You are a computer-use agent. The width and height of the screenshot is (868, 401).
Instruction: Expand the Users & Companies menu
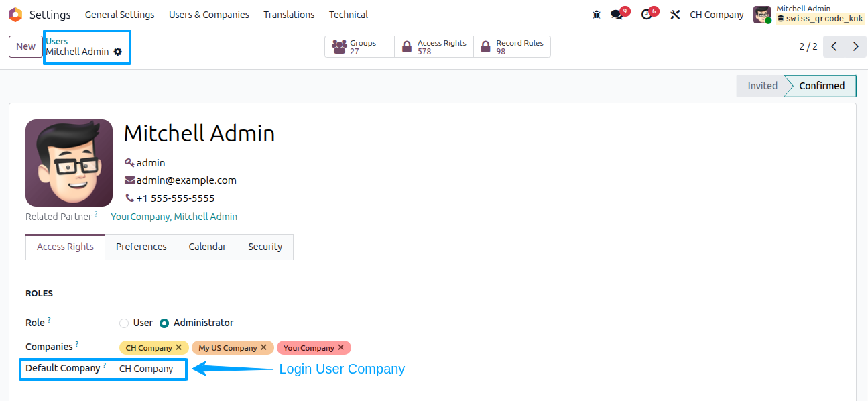pos(209,15)
